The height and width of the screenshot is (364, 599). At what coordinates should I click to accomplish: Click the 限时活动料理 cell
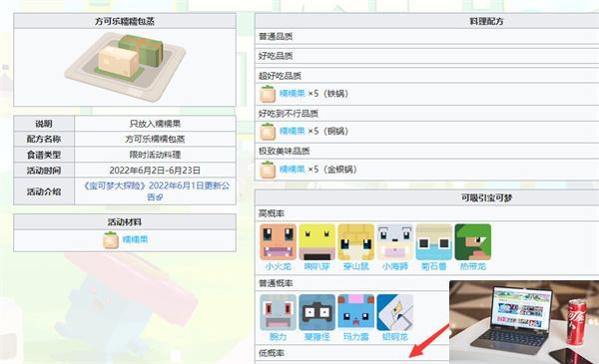click(155, 155)
